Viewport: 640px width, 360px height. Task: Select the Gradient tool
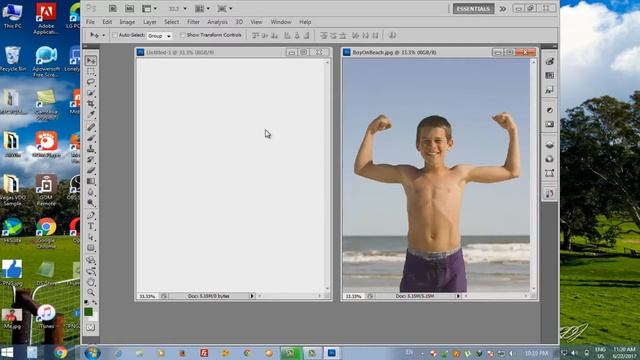(x=91, y=181)
